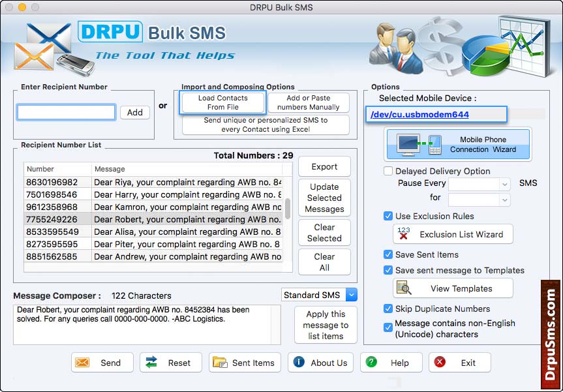Image resolution: width=563 pixels, height=392 pixels.
Task: Click the 'Dear Andrew' message cell
Action: [187, 257]
